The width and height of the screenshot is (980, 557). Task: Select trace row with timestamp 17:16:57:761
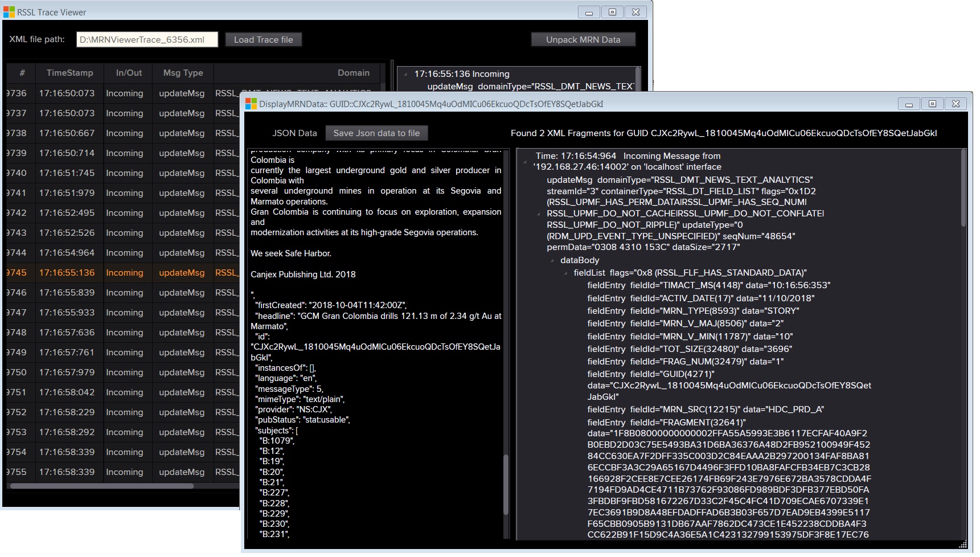(x=122, y=352)
